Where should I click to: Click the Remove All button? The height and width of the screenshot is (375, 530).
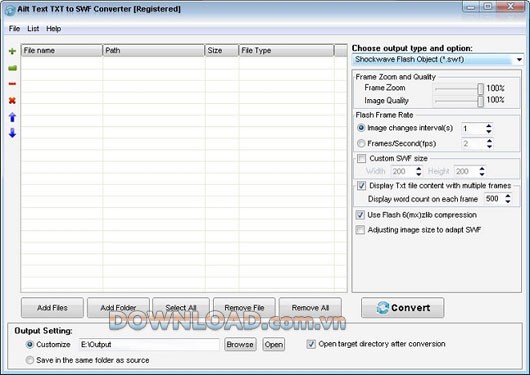click(310, 308)
